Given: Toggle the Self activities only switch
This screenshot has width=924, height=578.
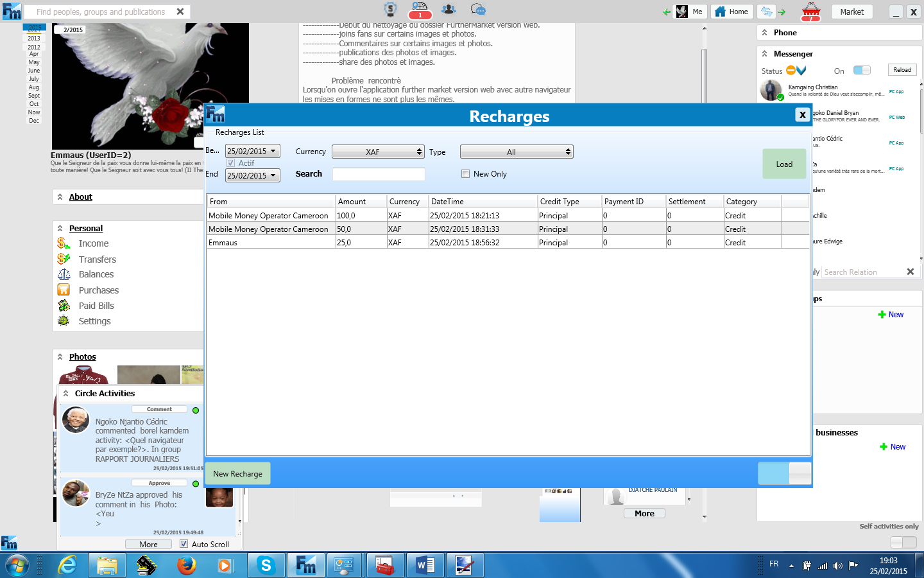Looking at the screenshot, I should click(x=904, y=542).
